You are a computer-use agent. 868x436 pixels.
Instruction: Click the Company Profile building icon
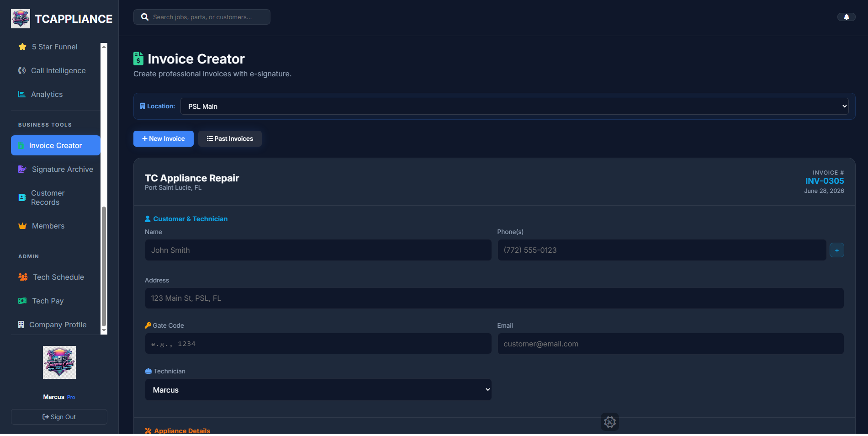point(21,324)
